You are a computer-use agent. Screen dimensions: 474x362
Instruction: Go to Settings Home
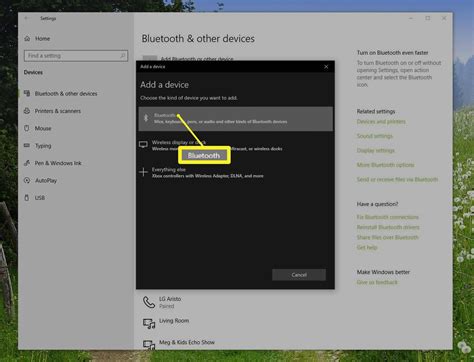(42, 38)
